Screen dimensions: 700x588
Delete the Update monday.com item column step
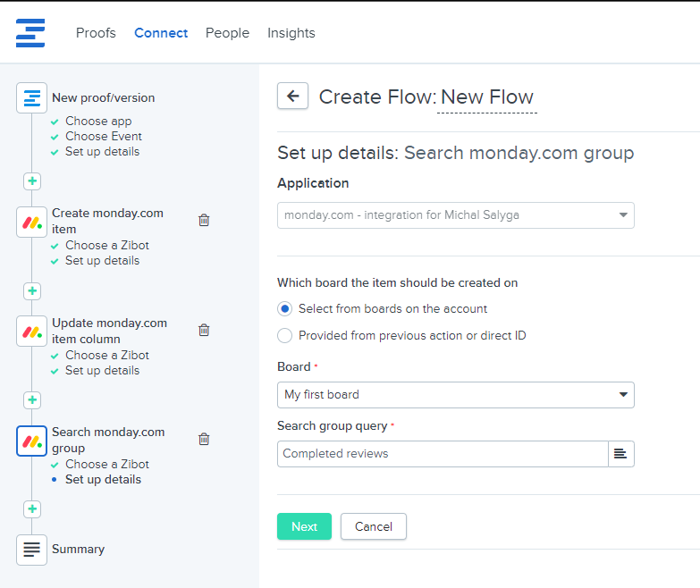204,330
